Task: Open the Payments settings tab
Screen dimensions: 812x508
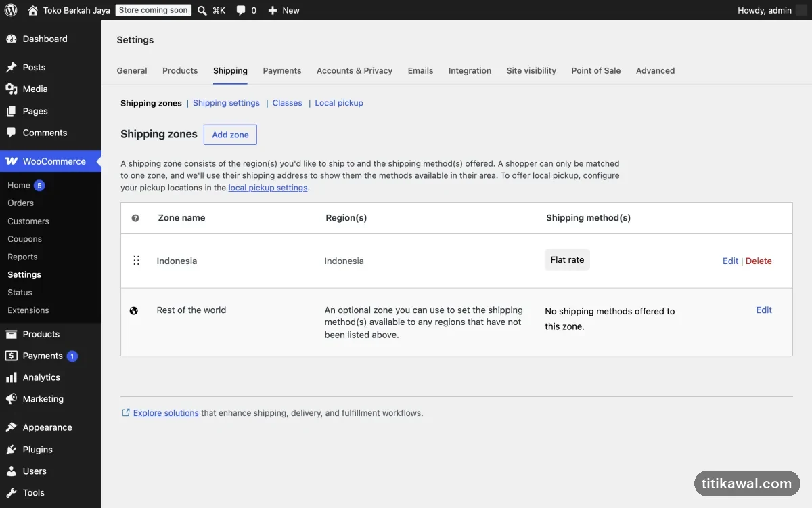Action: (282, 70)
